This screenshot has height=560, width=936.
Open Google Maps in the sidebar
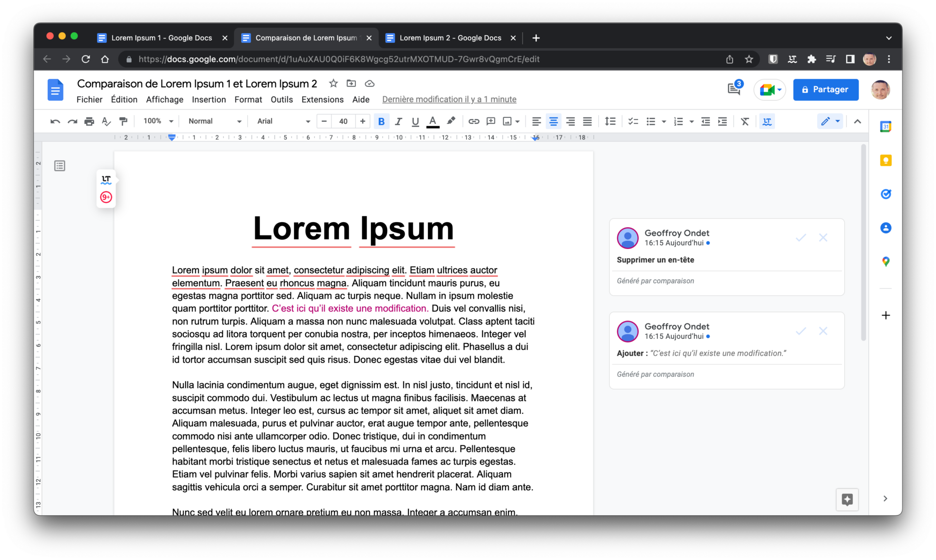pyautogui.click(x=886, y=262)
